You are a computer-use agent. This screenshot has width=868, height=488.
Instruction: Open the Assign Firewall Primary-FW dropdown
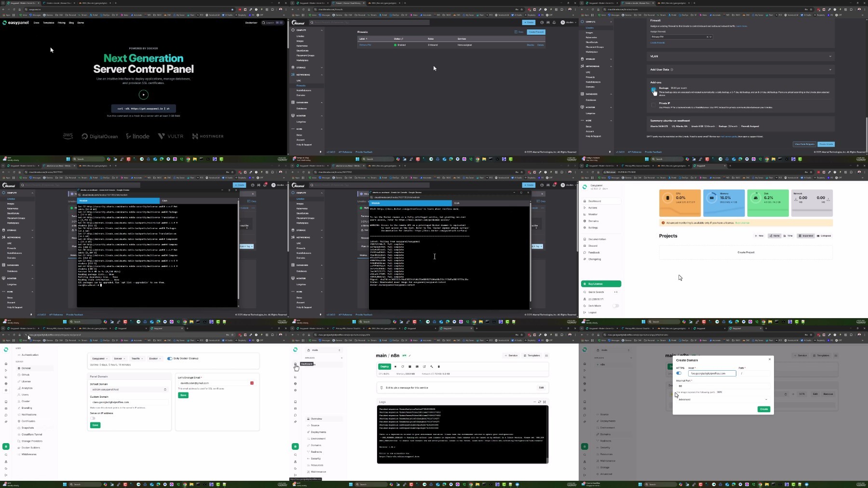click(681, 37)
